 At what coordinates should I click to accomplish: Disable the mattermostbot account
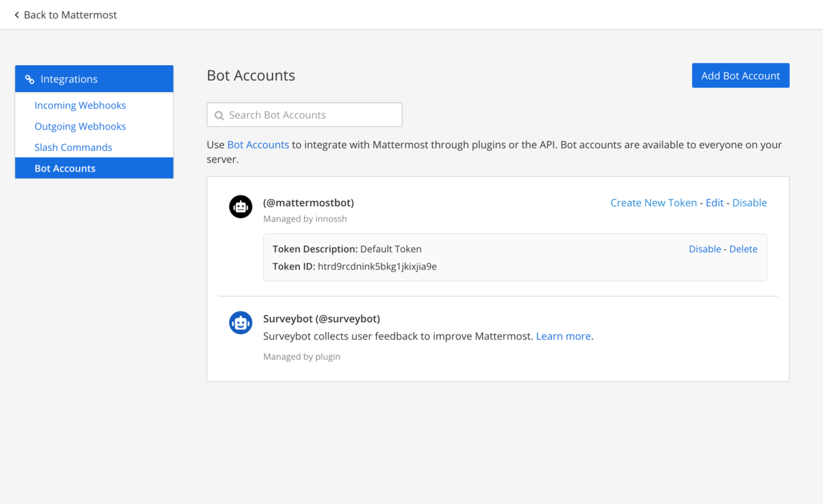[x=750, y=203]
